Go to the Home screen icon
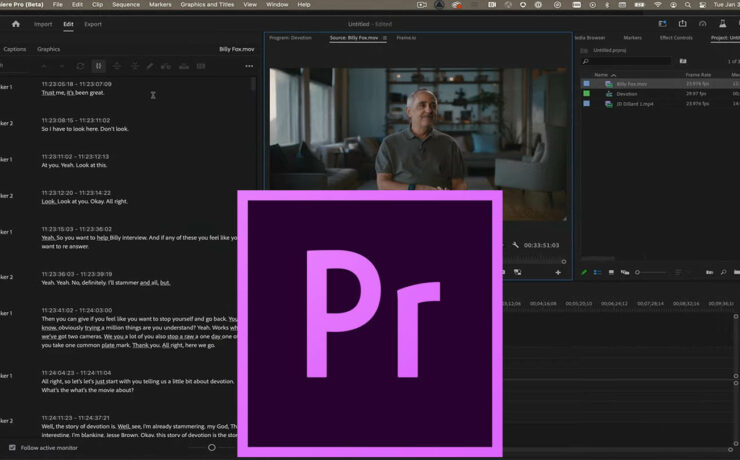This screenshot has height=460, width=740. tap(16, 24)
